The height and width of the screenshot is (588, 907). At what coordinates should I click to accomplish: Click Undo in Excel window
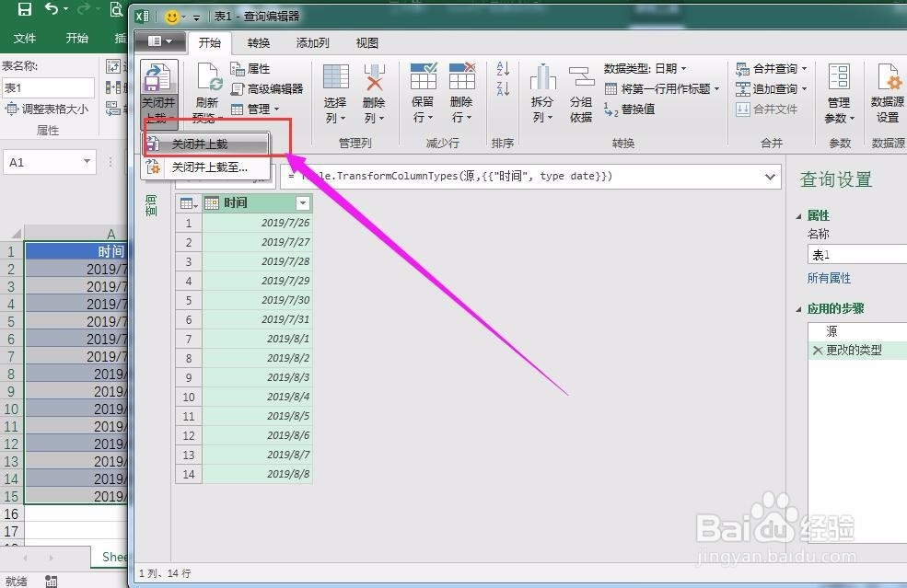pyautogui.click(x=52, y=8)
